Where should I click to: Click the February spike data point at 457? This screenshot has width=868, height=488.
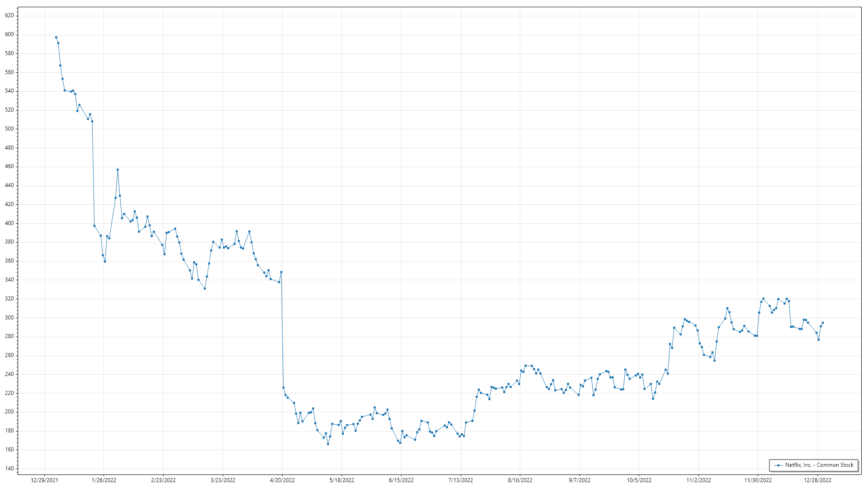click(118, 169)
